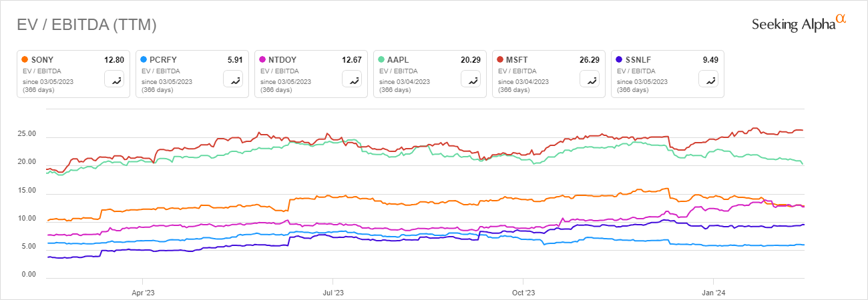The width and height of the screenshot is (868, 300).
Task: Click the EV / EBITDA (TTM) chart title
Action: coord(86,25)
